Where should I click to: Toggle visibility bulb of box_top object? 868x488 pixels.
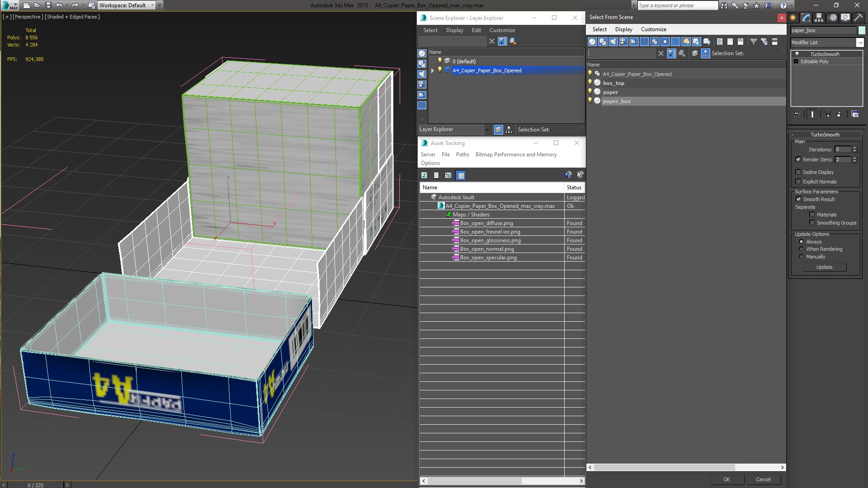pyautogui.click(x=590, y=83)
